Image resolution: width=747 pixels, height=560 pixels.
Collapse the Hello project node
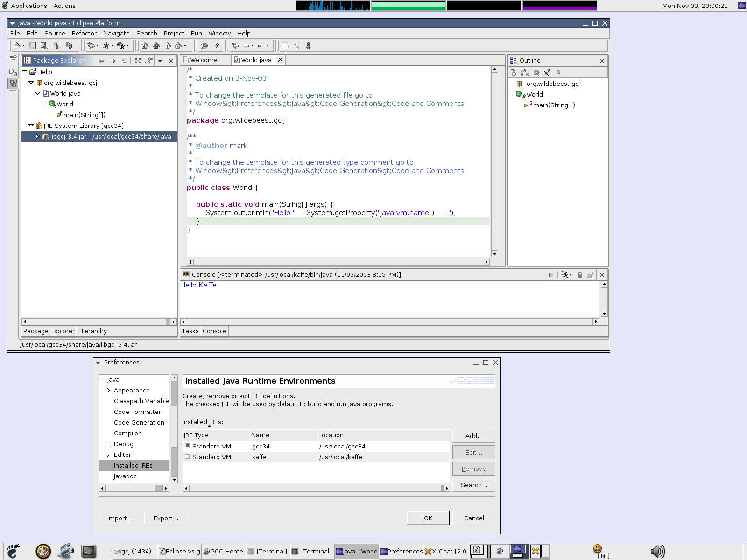pyautogui.click(x=25, y=72)
